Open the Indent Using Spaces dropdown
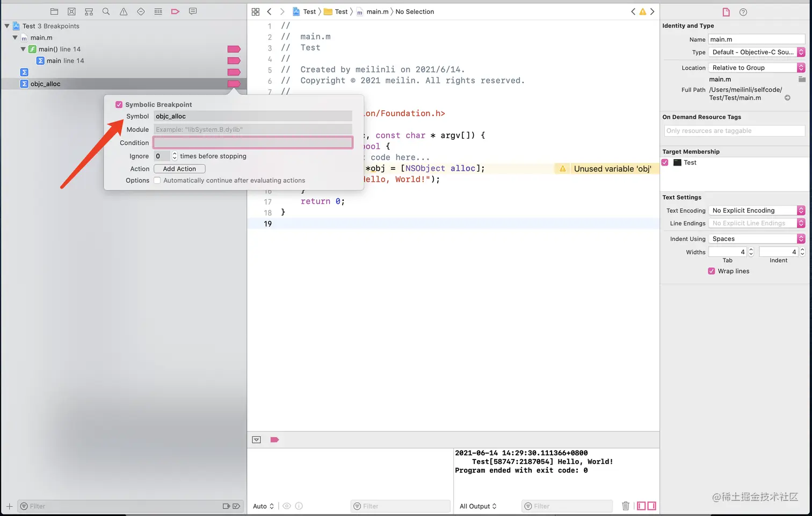This screenshot has width=812, height=516. point(757,239)
